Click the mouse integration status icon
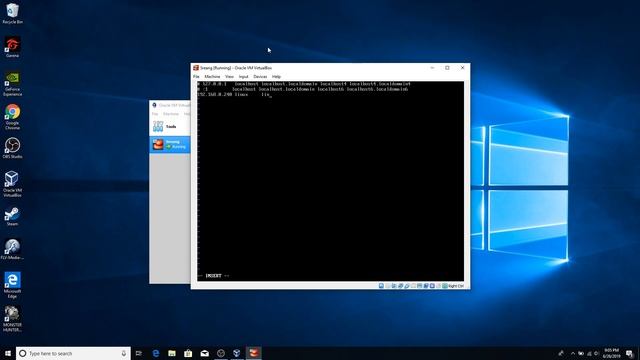Screen dimensions: 640x360 click(x=438, y=286)
